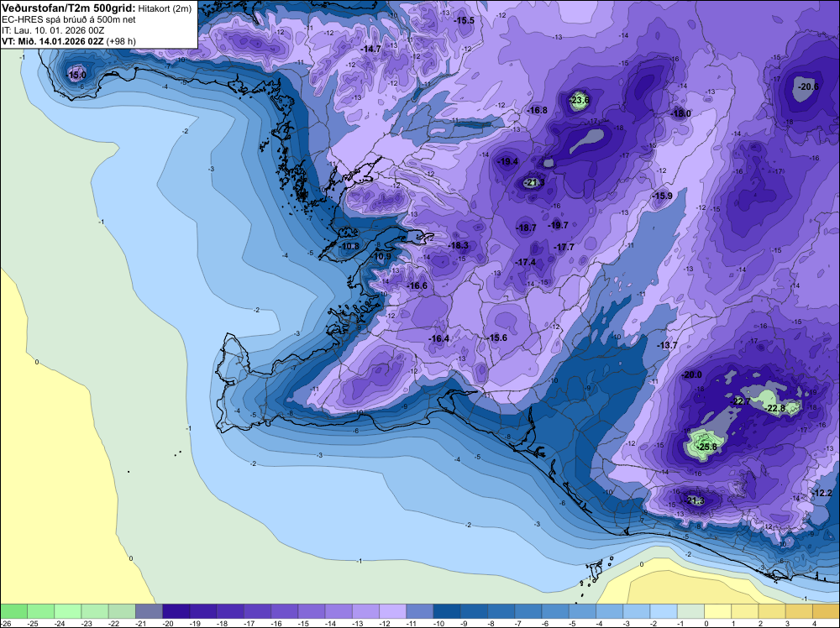The width and height of the screenshot is (840, 628).
Task: Select light lilac legend swatch between -13 and -12
Action: (x=365, y=611)
